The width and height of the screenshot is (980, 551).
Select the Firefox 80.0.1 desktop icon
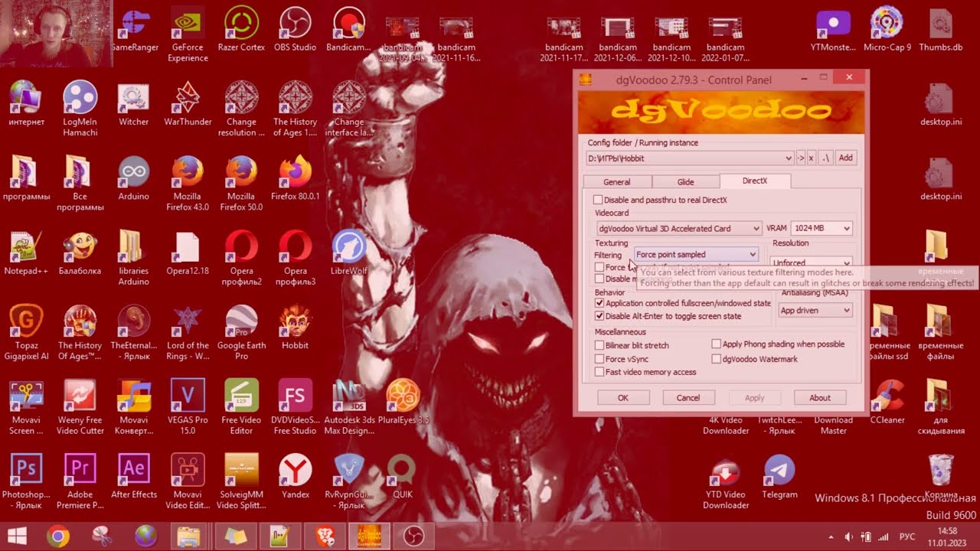point(295,178)
